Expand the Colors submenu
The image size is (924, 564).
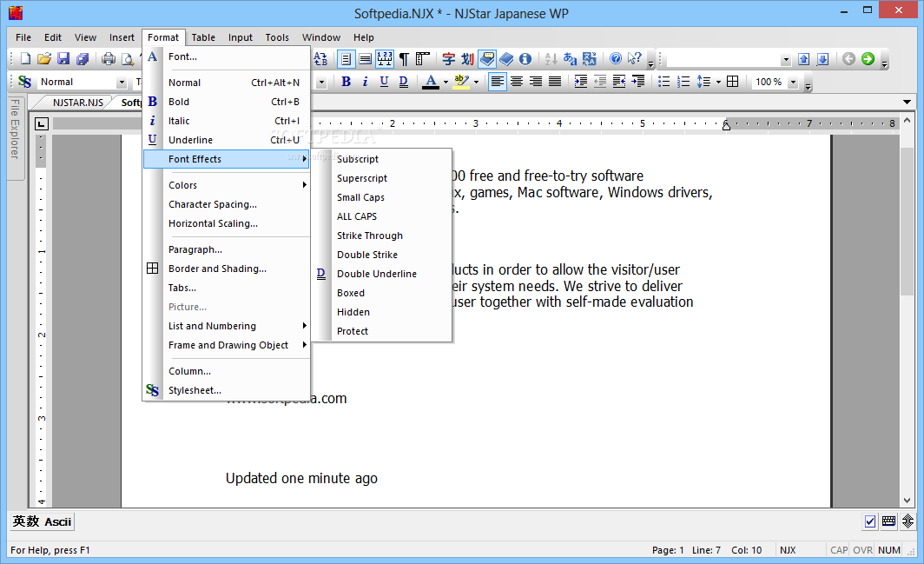pyautogui.click(x=227, y=185)
